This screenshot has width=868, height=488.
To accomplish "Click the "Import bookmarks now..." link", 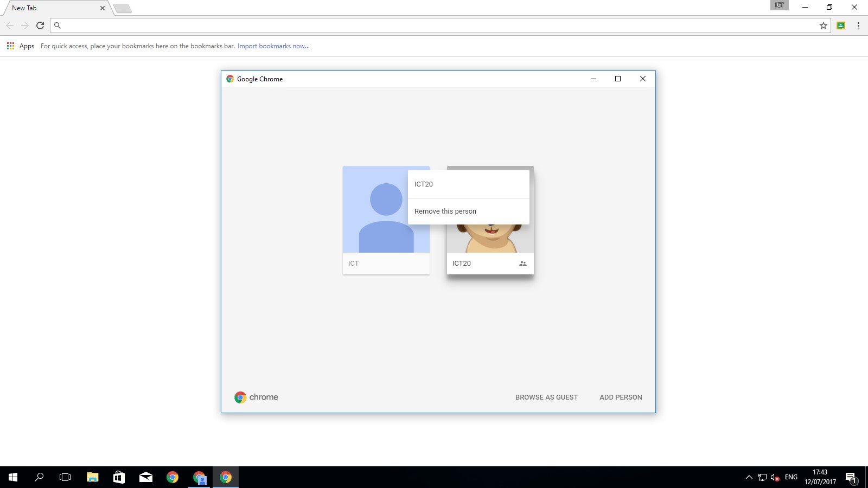I will coord(273,46).
